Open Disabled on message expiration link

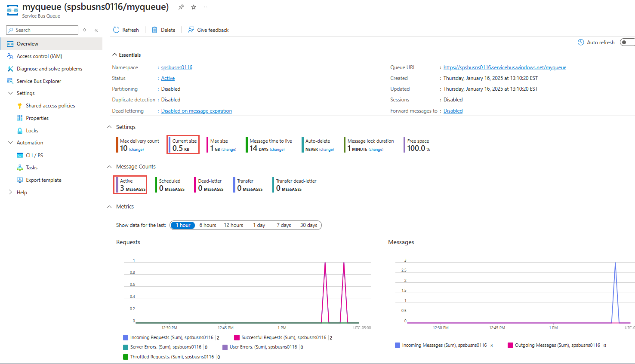point(197,111)
